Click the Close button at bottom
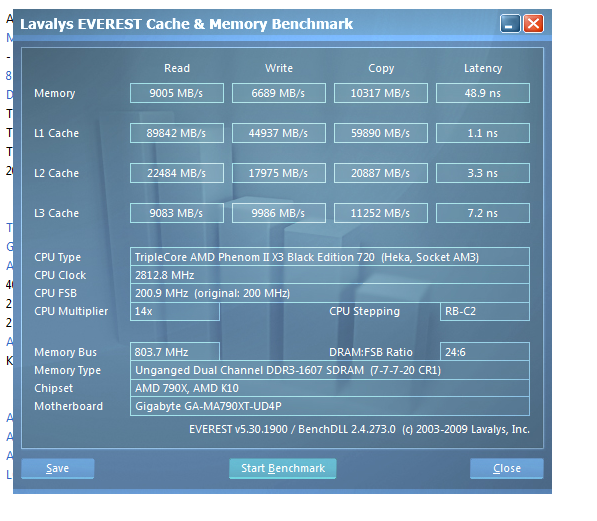 coord(506,468)
